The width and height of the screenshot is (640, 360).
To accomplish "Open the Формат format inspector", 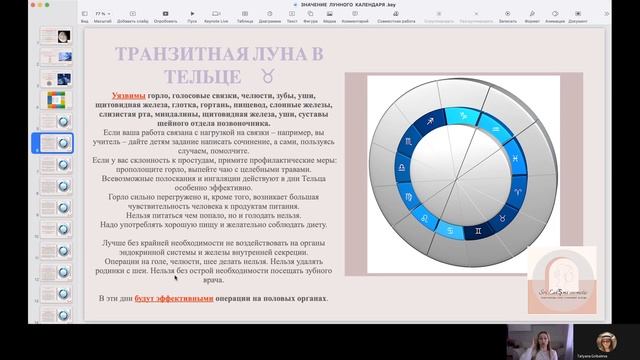I will 532,14.
